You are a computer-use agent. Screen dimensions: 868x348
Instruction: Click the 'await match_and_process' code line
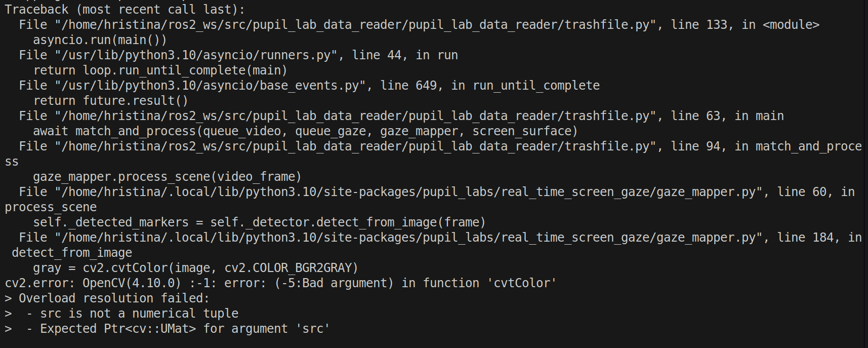point(305,131)
